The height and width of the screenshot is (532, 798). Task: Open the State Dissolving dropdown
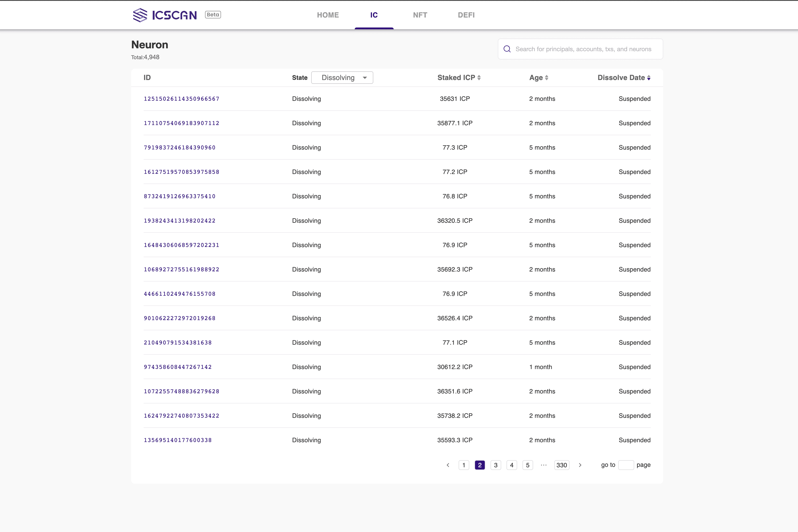click(x=342, y=78)
